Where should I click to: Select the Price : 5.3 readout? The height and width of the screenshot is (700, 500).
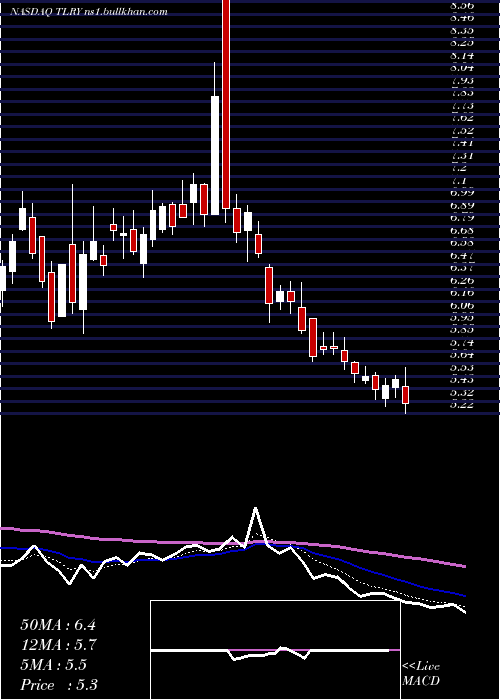[x=59, y=685]
